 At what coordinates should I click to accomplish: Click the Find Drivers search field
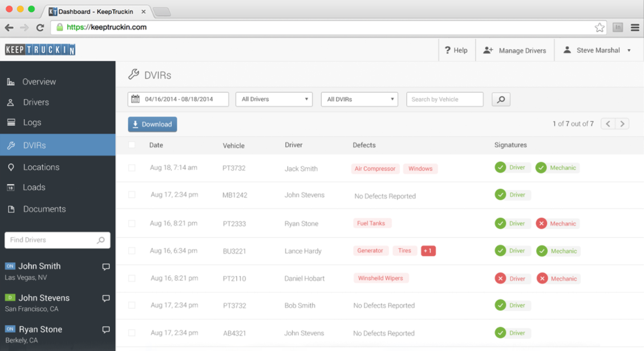coord(51,240)
